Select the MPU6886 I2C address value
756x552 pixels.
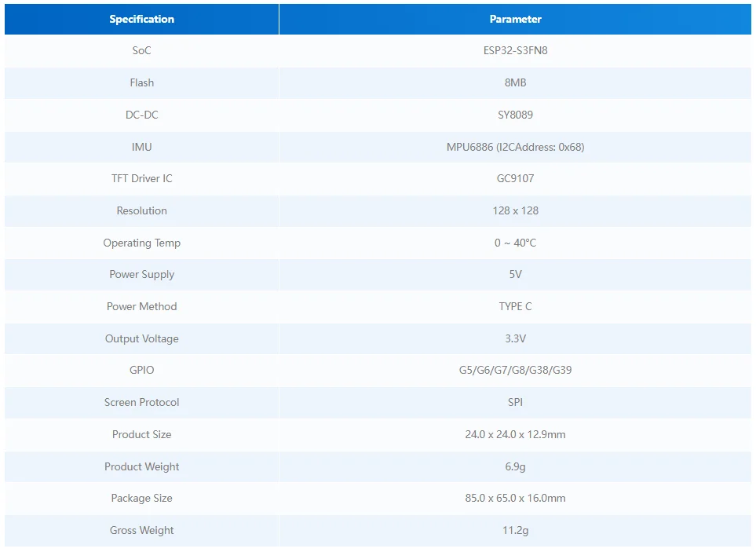(516, 147)
